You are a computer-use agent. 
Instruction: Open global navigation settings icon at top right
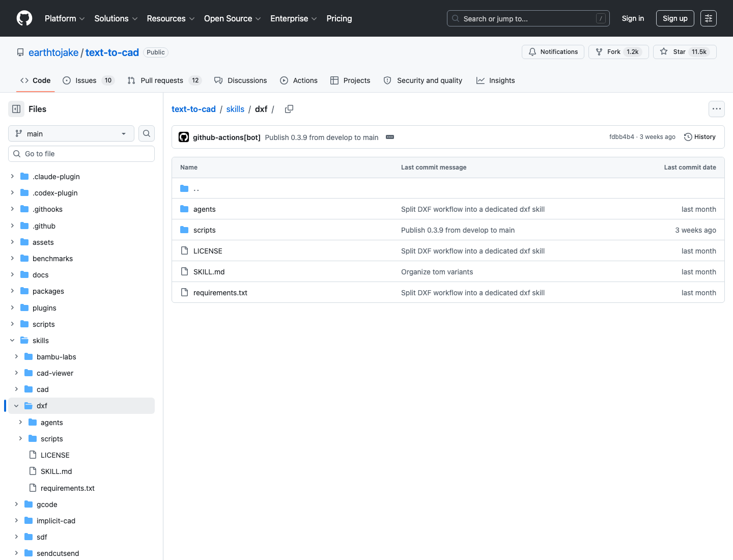[x=709, y=18]
